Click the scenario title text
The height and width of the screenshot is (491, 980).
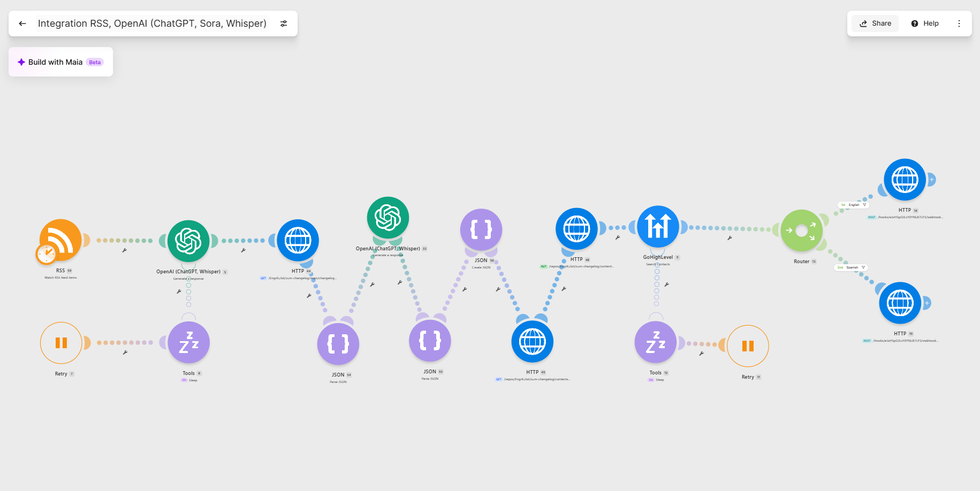[x=152, y=24]
